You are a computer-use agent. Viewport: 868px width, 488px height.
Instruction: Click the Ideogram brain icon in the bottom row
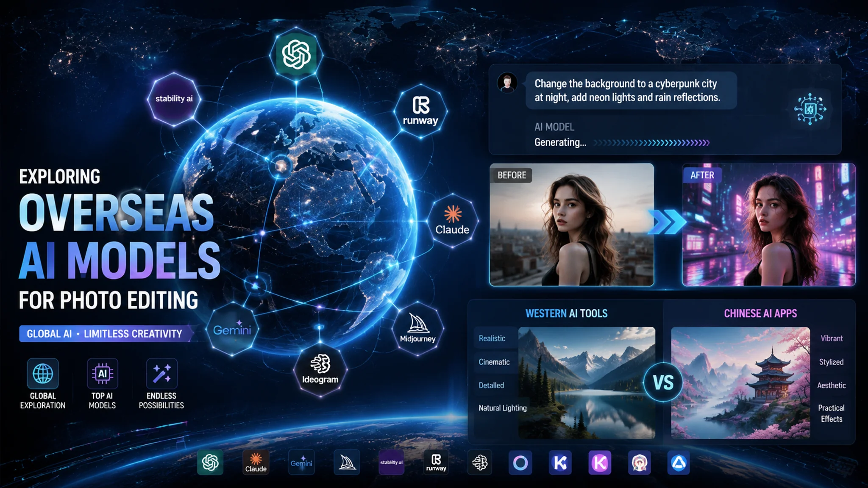[480, 462]
